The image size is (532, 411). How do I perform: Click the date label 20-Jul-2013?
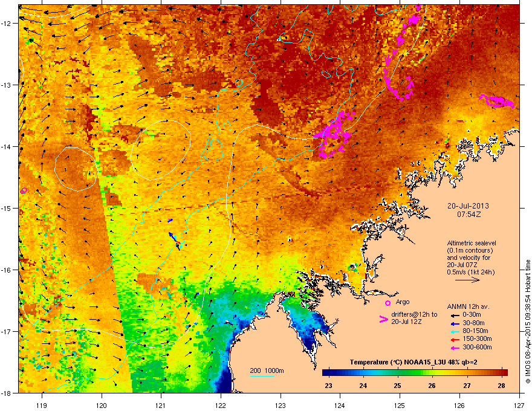tap(468, 206)
